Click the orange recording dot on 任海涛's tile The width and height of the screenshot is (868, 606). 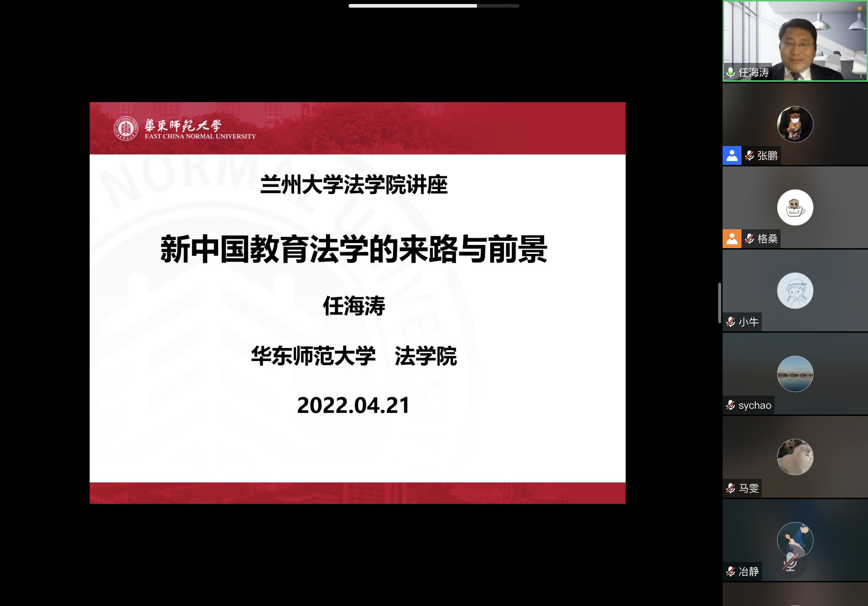tap(859, 8)
